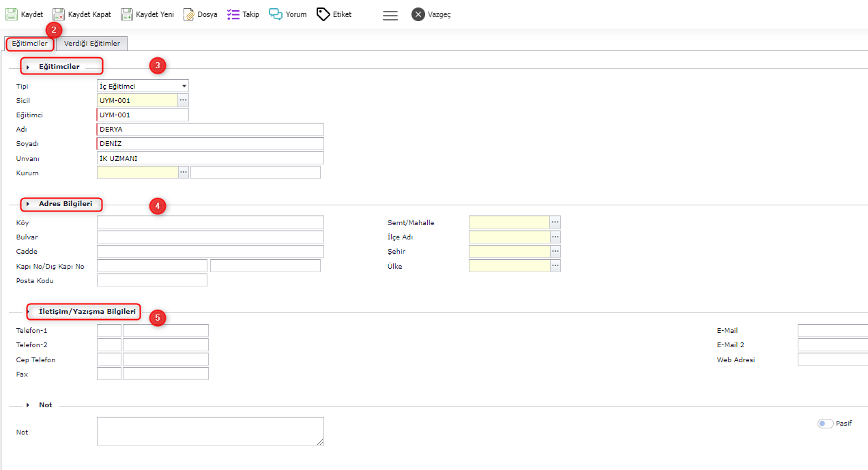Click the Takip label
This screenshot has width=868, height=470.
(x=251, y=14)
